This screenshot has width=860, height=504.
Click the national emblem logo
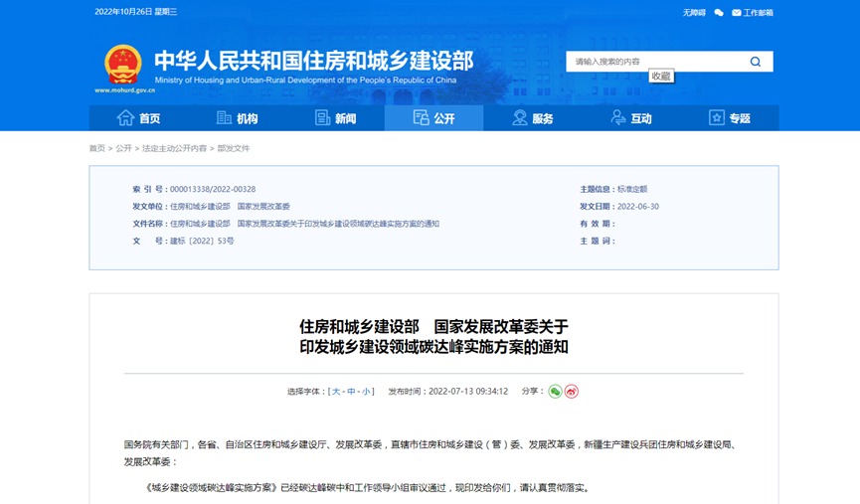click(x=123, y=65)
